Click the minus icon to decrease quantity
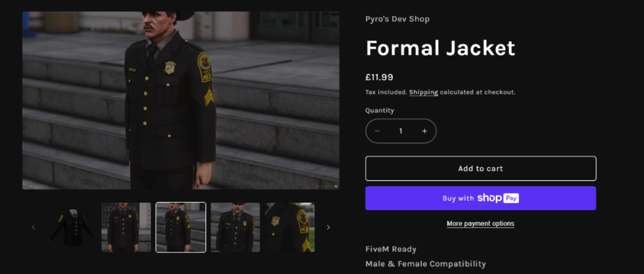Image resolution: width=644 pixels, height=274 pixels. (x=377, y=131)
